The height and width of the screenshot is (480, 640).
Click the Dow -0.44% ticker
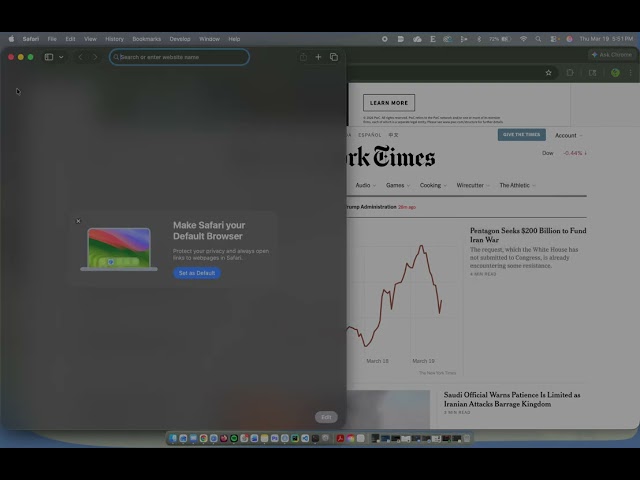coord(564,153)
